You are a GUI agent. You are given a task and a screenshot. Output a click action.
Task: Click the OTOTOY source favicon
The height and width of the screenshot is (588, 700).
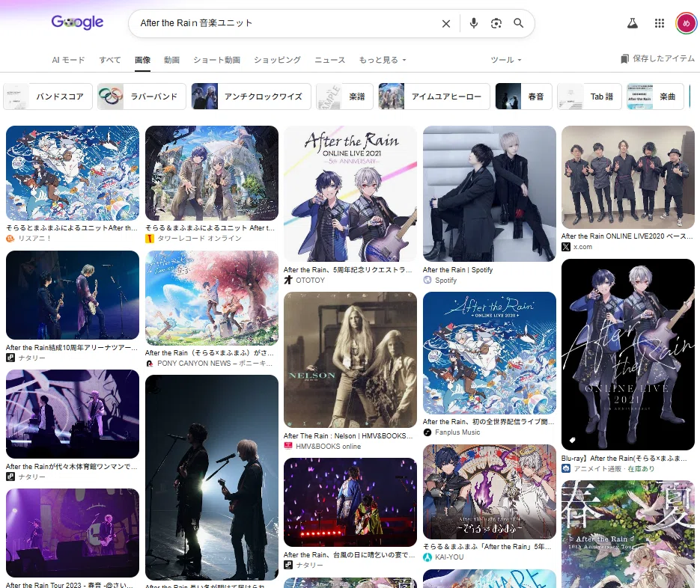288,281
